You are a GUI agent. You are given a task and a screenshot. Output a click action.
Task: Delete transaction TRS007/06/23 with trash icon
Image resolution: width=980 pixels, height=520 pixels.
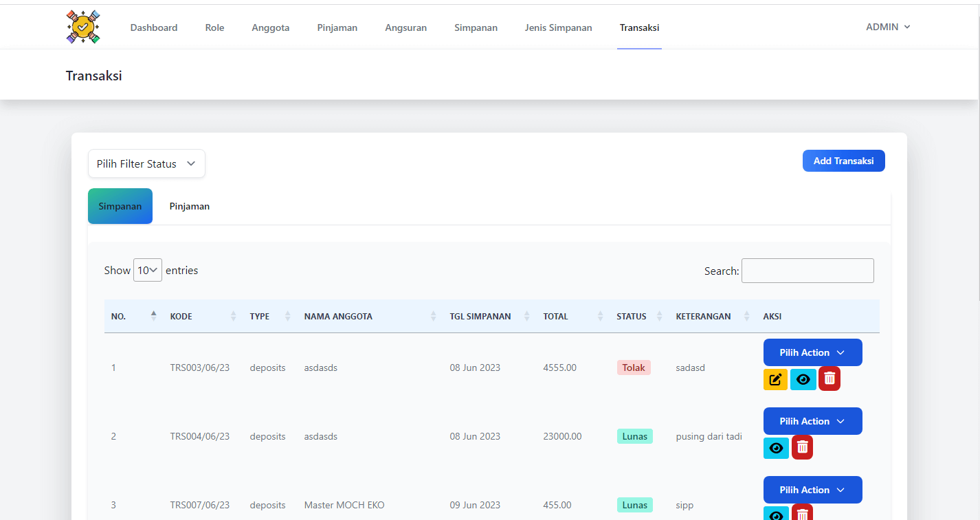[802, 513]
